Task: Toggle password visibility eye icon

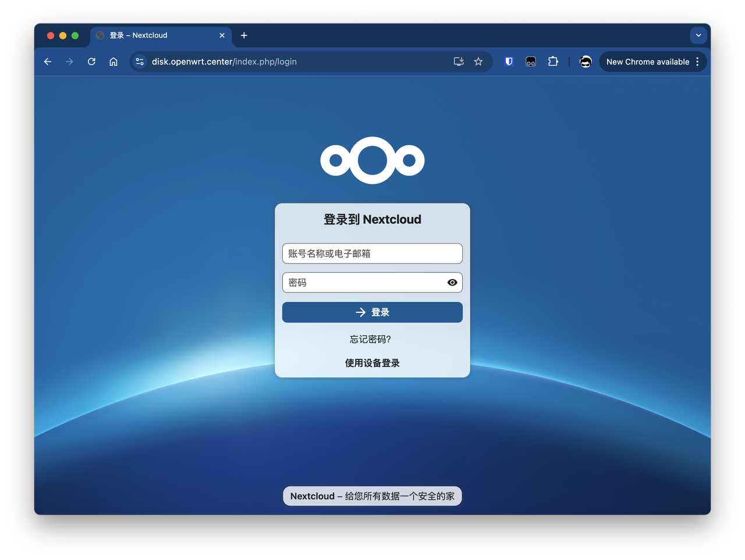Action: pyautogui.click(x=452, y=283)
